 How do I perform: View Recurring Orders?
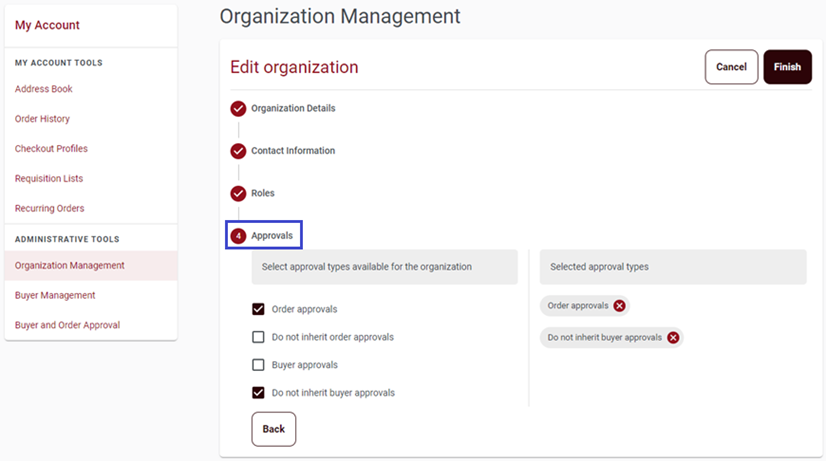coord(50,208)
